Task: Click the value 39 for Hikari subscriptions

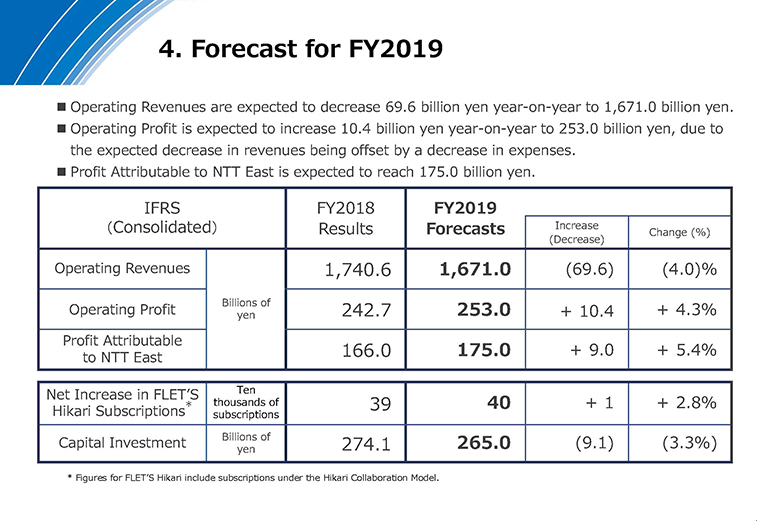Action: [x=381, y=404]
